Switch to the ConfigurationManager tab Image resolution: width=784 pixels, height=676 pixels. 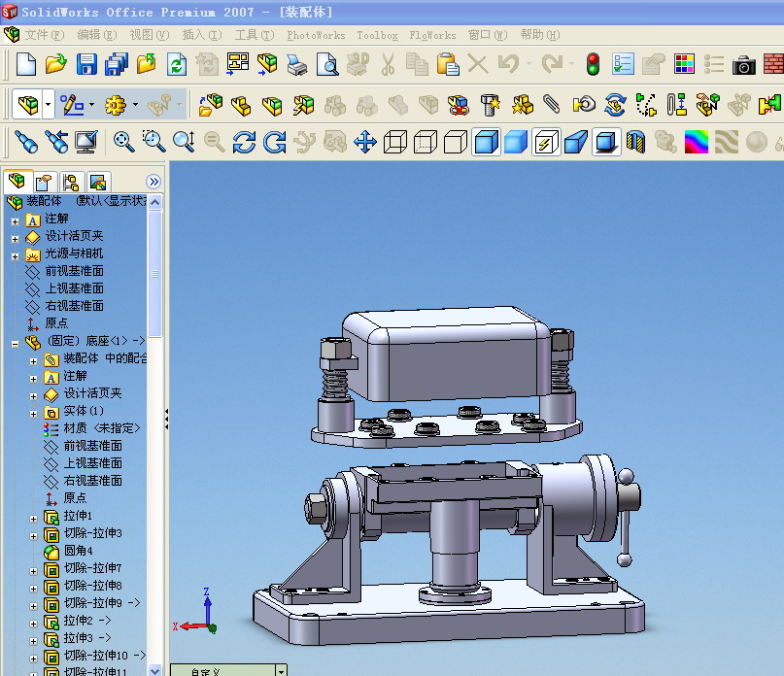[x=71, y=182]
